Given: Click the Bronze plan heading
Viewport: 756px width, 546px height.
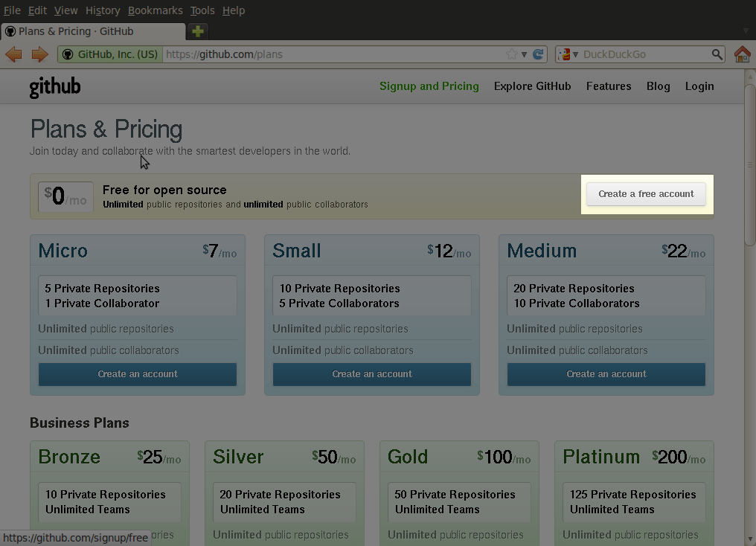Looking at the screenshot, I should [x=69, y=457].
